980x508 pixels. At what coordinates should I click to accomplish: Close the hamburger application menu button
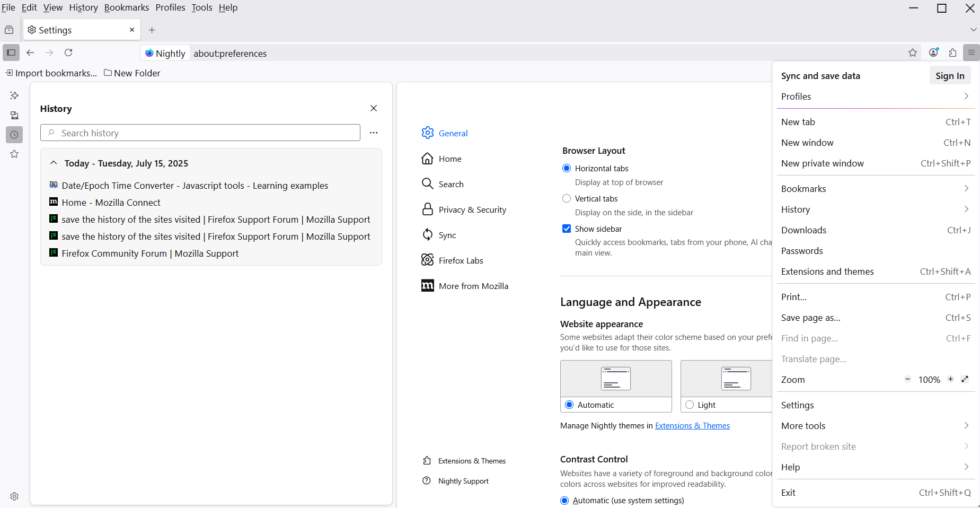(972, 52)
